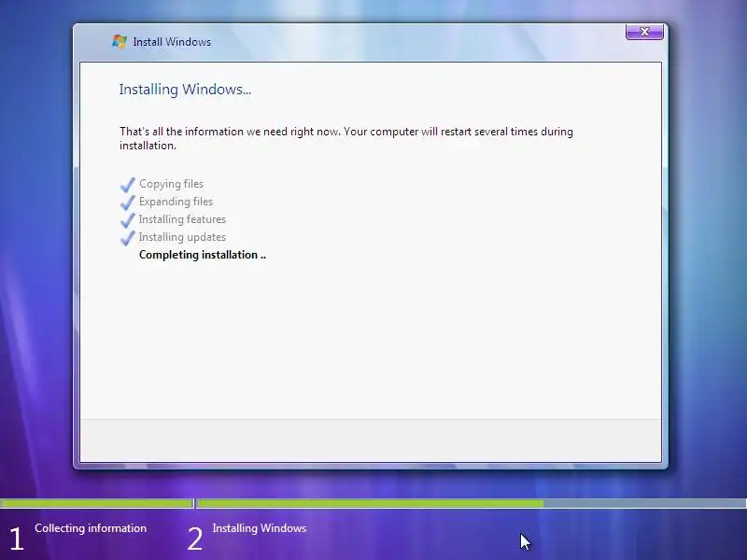Click the Windows flag logo in title bar
Viewport: 747px width, 560px height.
point(120,41)
